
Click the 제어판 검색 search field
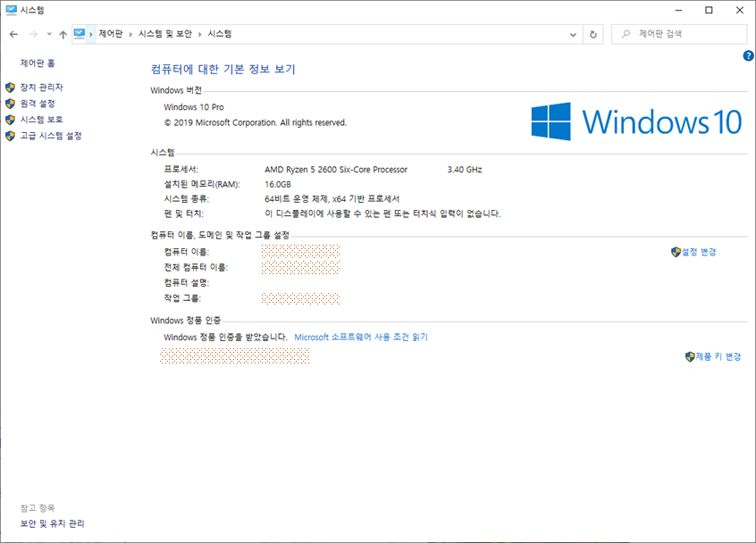click(x=679, y=34)
